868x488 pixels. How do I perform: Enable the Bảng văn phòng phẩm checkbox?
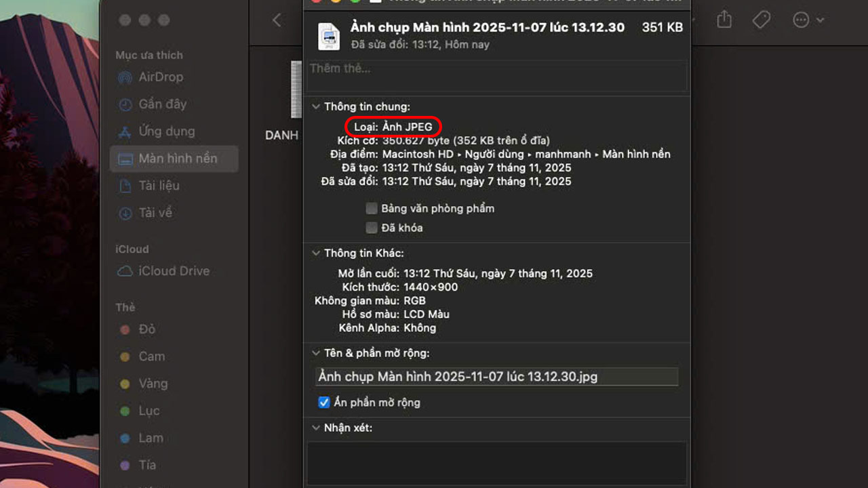coord(372,209)
